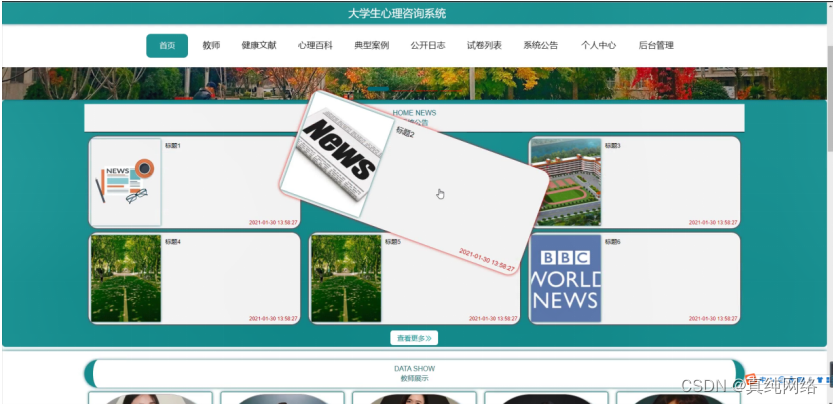The height and width of the screenshot is (404, 833).
Task: Click the timestamp on the 标题5 card
Action: (x=493, y=319)
